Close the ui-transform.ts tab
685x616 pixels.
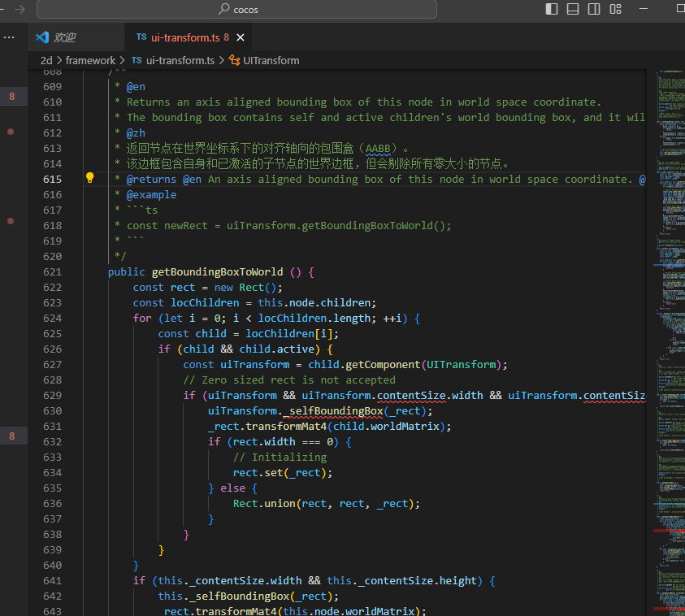coord(240,37)
